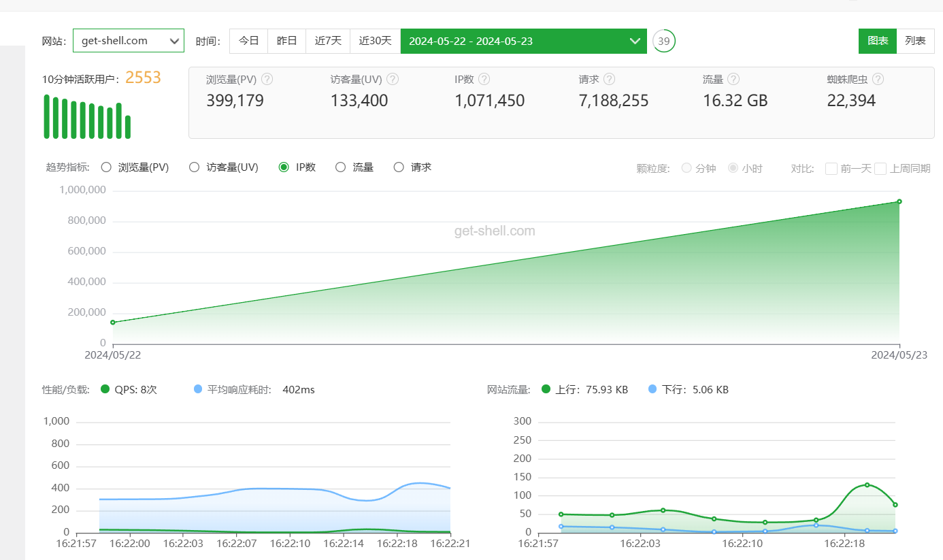Select the 访客量(UV) trend radio button

click(x=194, y=167)
